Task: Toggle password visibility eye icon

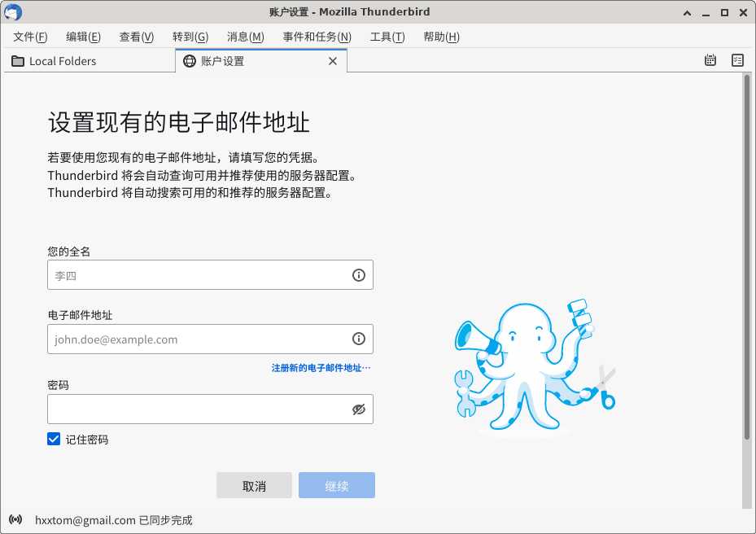Action: coord(359,409)
